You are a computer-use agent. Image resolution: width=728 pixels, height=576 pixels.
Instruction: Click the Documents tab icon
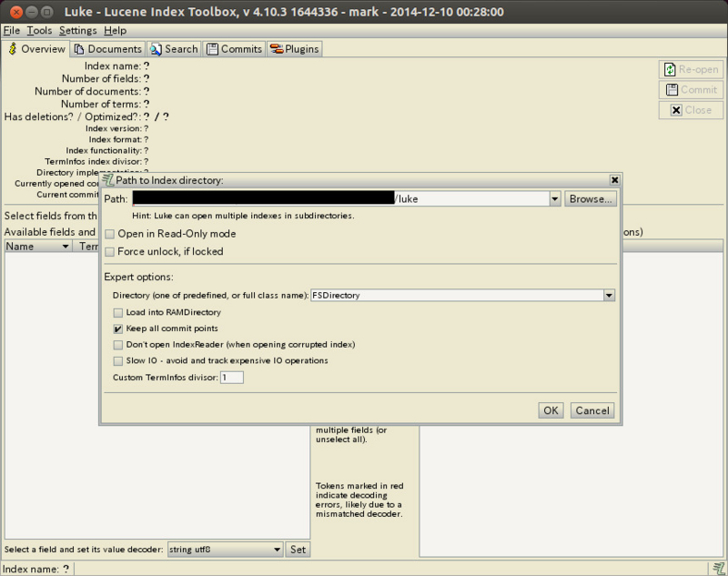pos(79,49)
